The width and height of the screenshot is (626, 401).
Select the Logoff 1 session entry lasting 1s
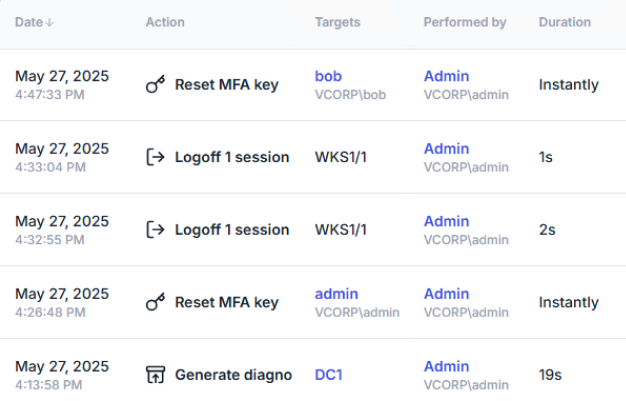232,157
